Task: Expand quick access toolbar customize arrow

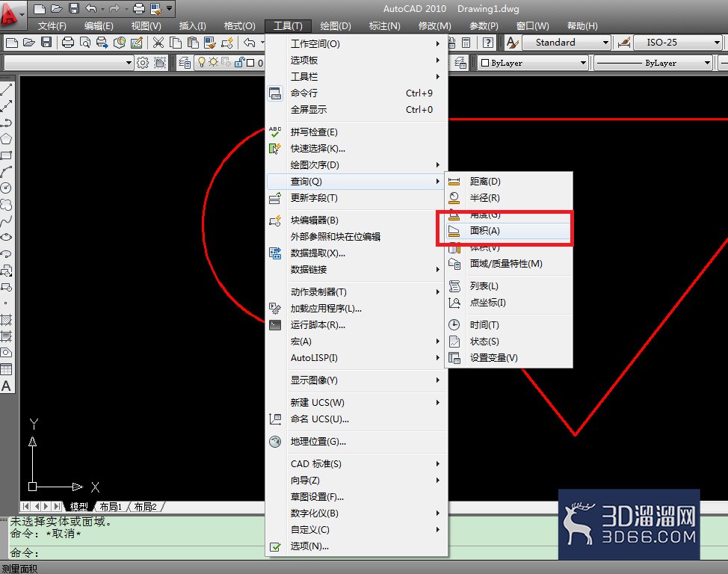Action: (x=170, y=8)
